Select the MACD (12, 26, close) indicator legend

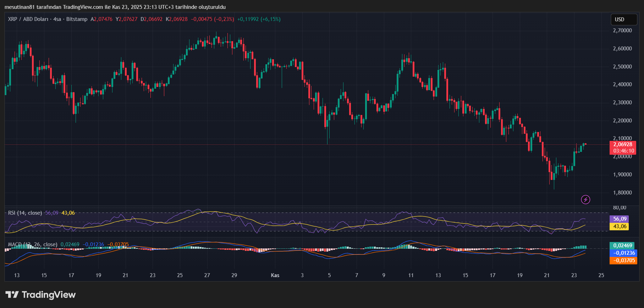point(33,244)
